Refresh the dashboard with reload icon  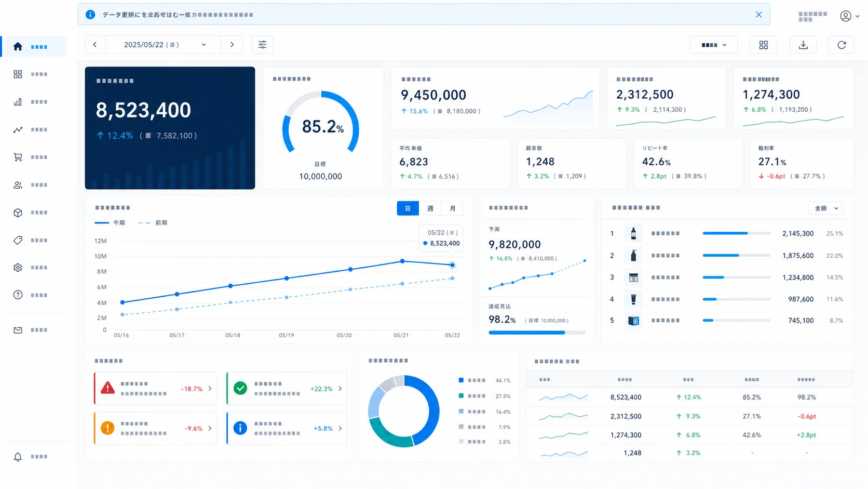[x=842, y=45]
